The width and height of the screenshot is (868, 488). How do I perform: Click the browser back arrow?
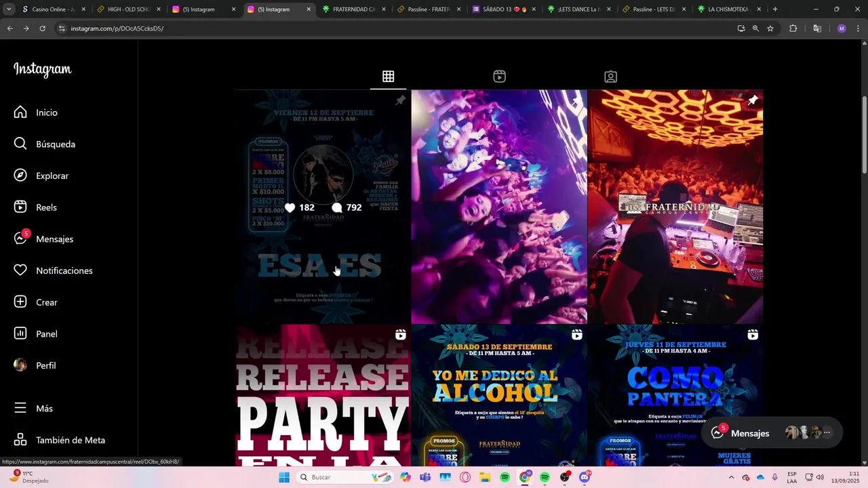point(10,28)
